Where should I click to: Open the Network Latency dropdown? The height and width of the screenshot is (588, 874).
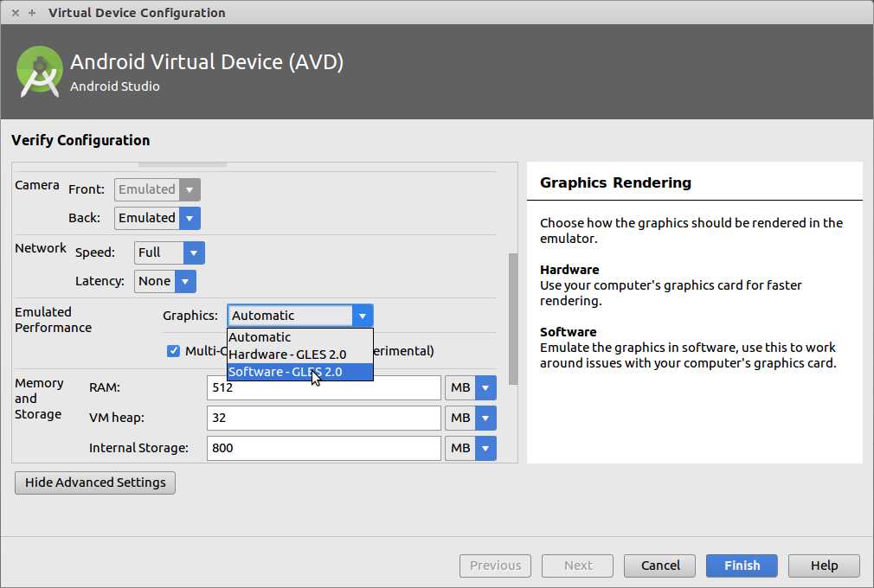point(165,281)
